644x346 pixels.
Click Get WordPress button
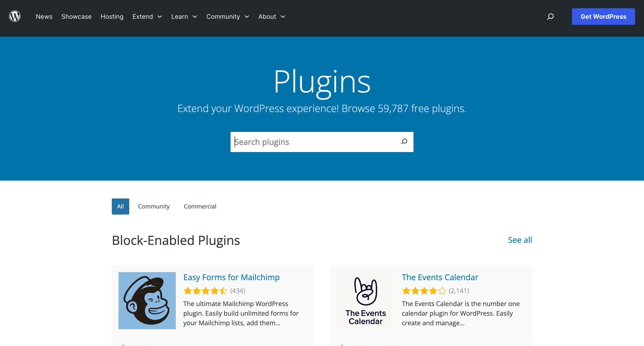click(x=604, y=16)
